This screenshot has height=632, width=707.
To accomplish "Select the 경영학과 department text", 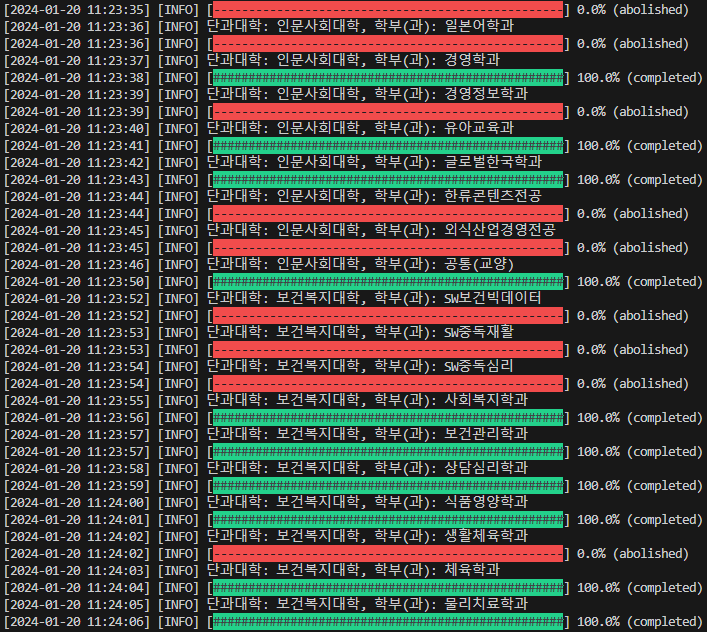I will [x=472, y=60].
